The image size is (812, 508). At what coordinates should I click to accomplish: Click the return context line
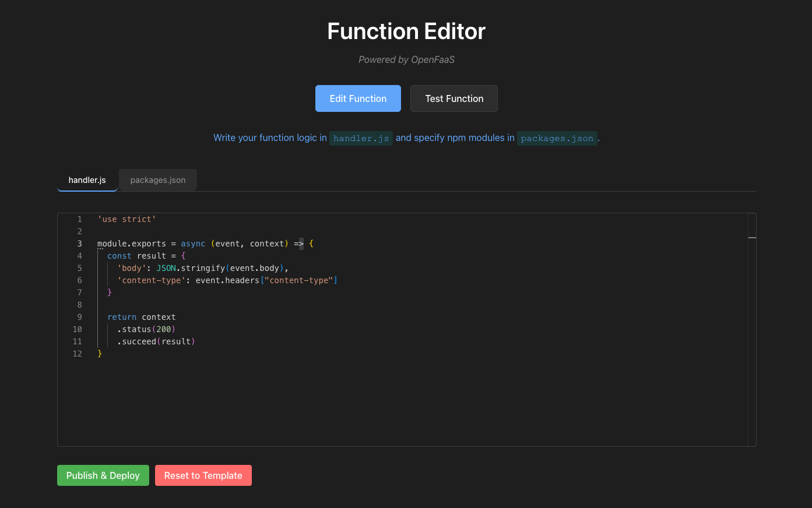point(142,317)
